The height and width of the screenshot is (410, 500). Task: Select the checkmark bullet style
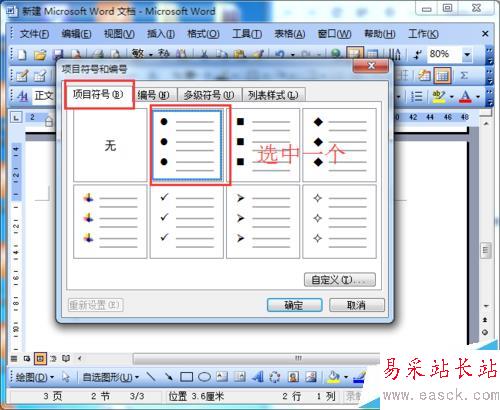pyautogui.click(x=187, y=222)
